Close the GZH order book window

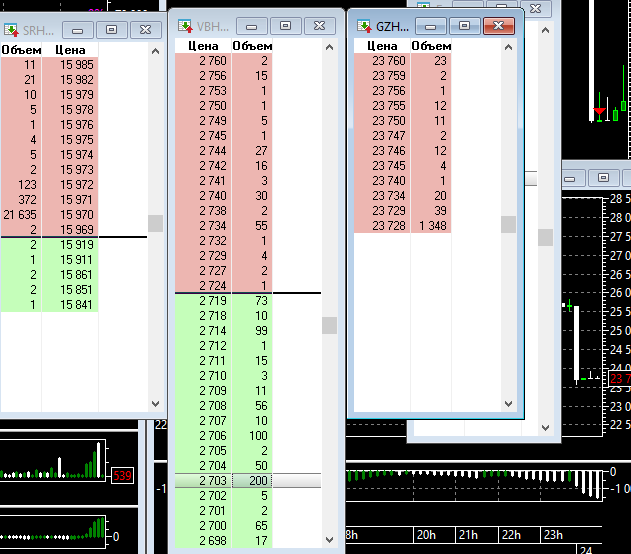click(499, 26)
